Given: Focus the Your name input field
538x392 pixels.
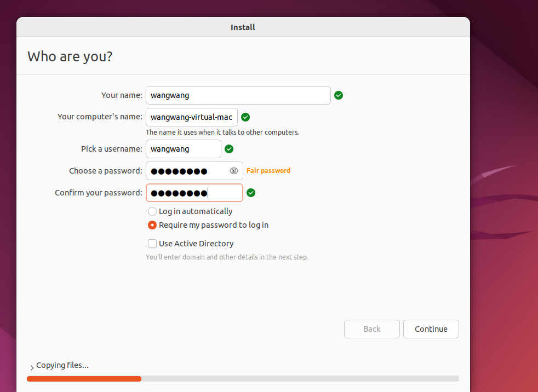Looking at the screenshot, I should [238, 95].
